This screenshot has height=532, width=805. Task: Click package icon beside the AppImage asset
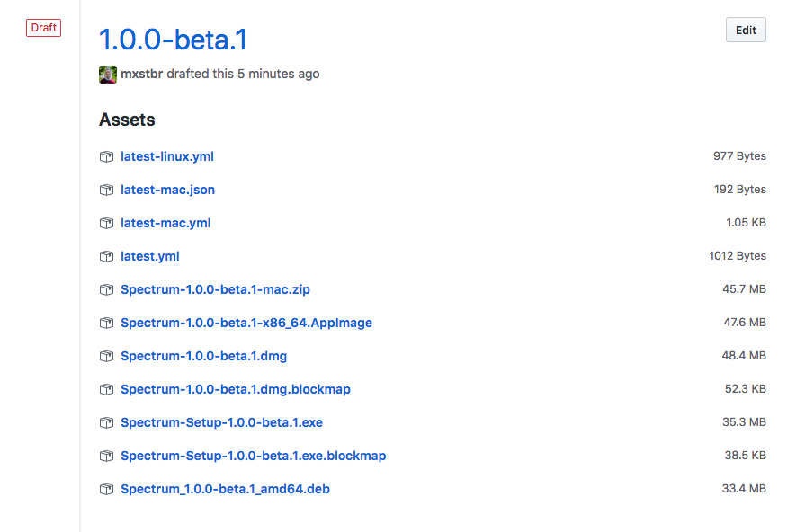point(106,323)
